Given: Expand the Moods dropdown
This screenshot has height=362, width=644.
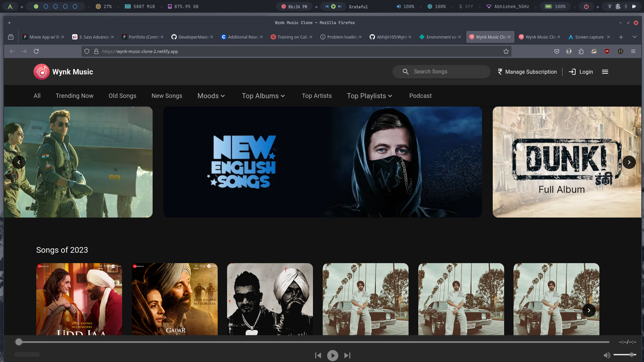Looking at the screenshot, I should (x=211, y=96).
